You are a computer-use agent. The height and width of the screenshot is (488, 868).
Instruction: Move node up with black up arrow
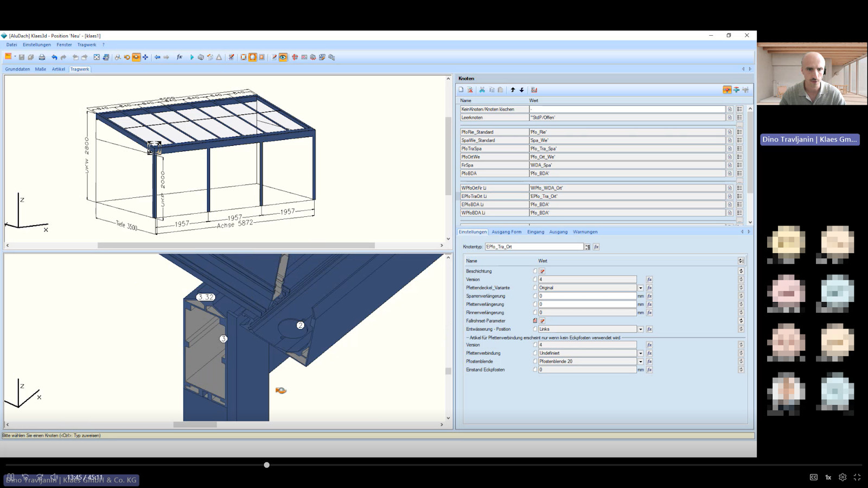pyautogui.click(x=513, y=90)
